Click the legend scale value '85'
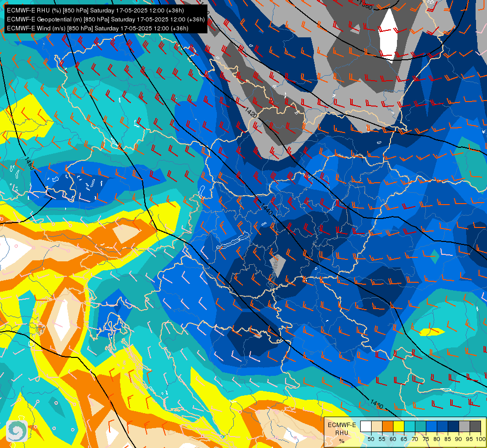This screenshot has width=487, height=448. (x=448, y=440)
